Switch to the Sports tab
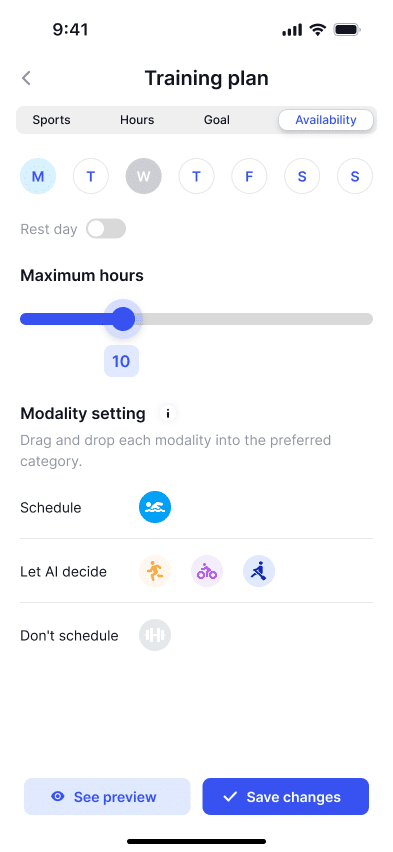 pos(51,120)
